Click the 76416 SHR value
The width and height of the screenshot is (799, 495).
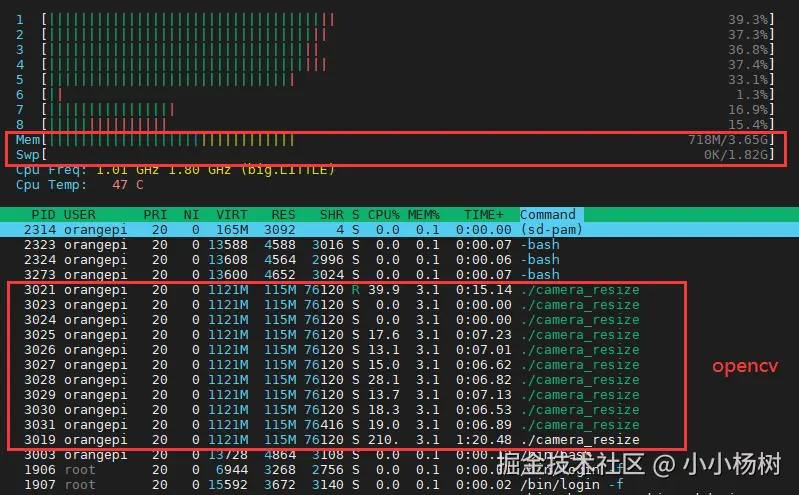[x=324, y=425]
